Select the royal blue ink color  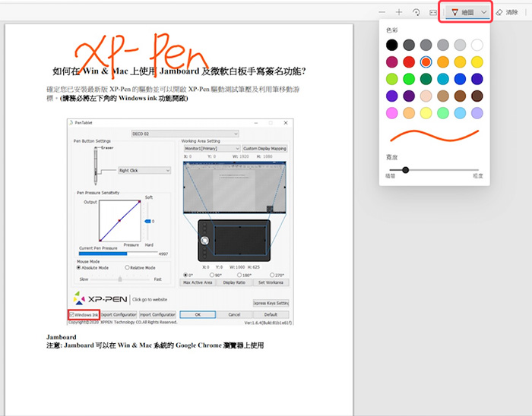tap(460, 79)
